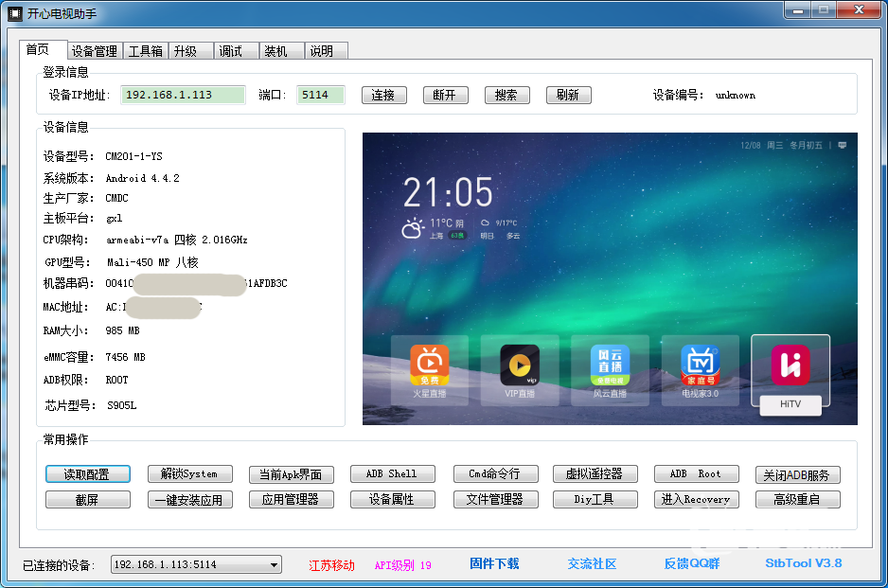Click the 开心电视助手 title bar app icon
Screen dimensions: 888x588
point(15,13)
